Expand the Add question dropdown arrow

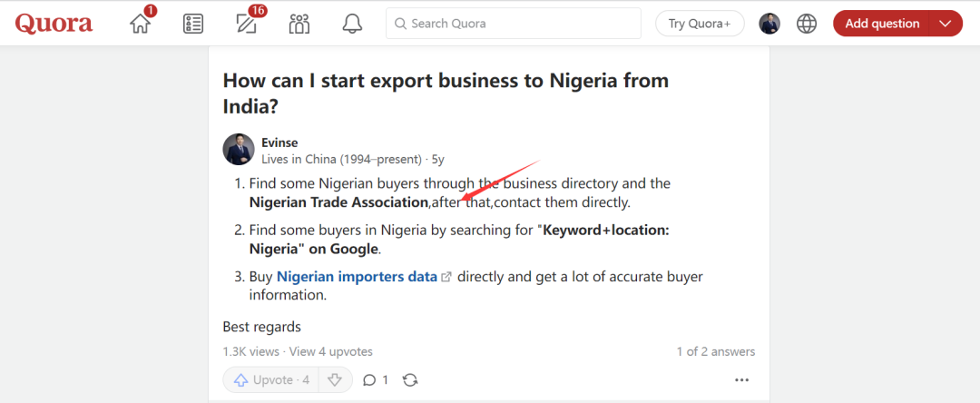click(x=946, y=24)
